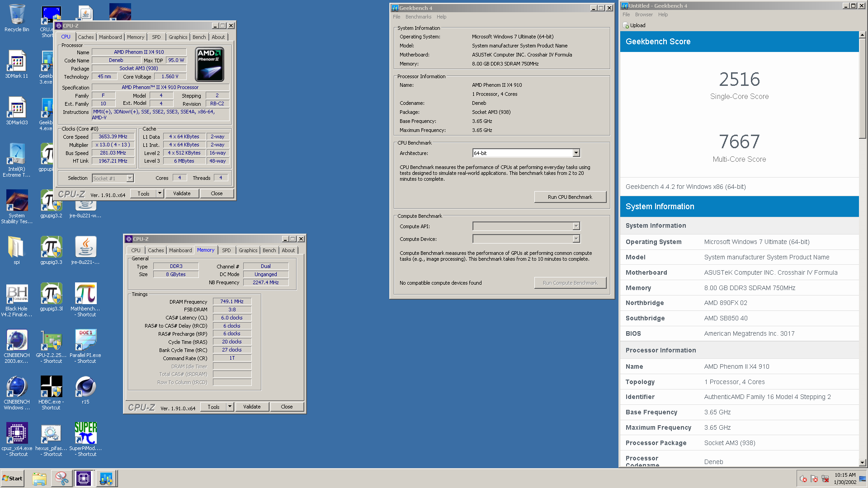
Task: Click NB Frequency 2247.4 MHz field
Action: [x=266, y=282]
